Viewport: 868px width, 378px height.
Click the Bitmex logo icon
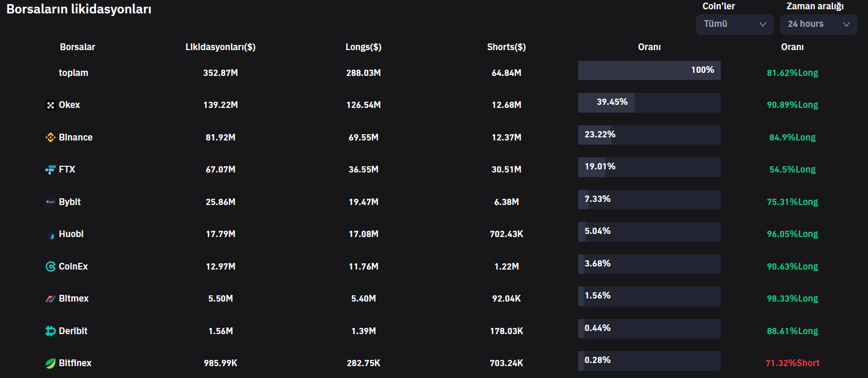point(51,298)
